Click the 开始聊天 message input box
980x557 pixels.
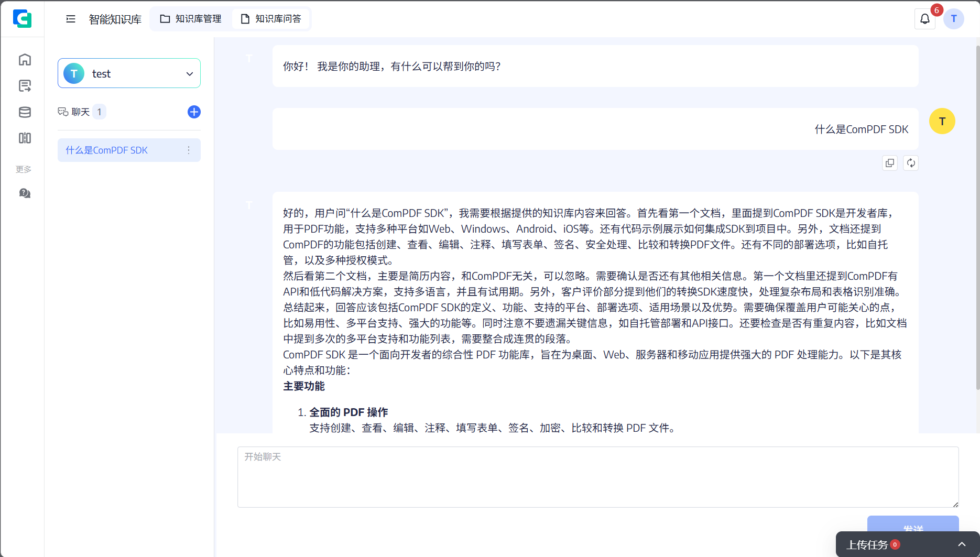tap(598, 477)
